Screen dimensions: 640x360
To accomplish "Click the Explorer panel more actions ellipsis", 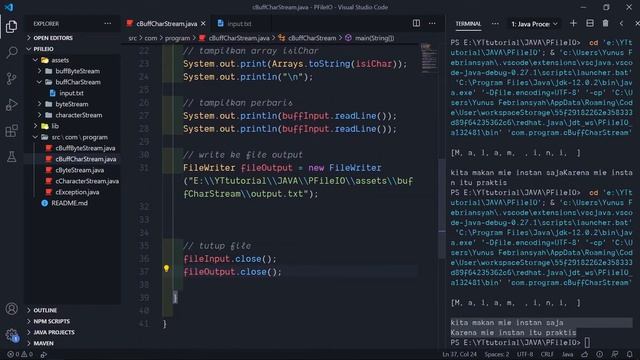I will tap(107, 24).
